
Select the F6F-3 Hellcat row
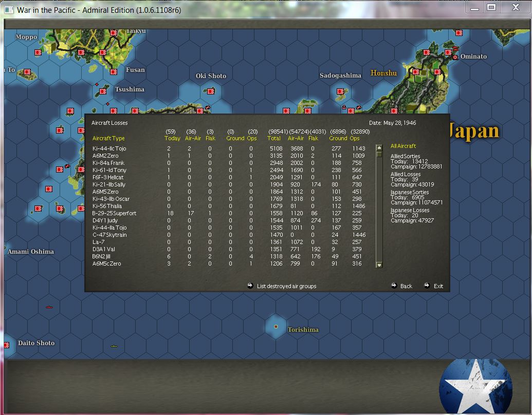point(229,177)
